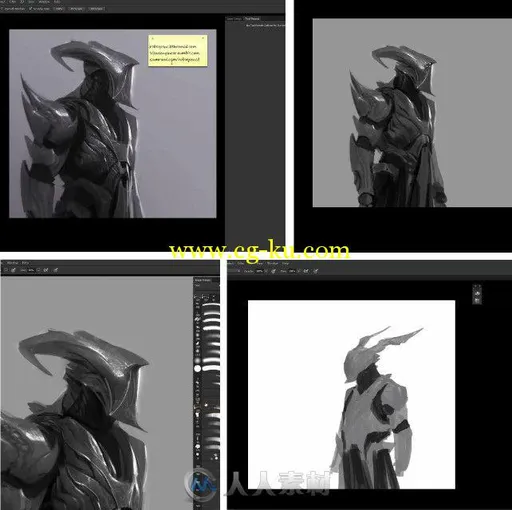The width and height of the screenshot is (512, 510).
Task: Open the Window menu in the bottom-left screenshot
Action: point(13,263)
